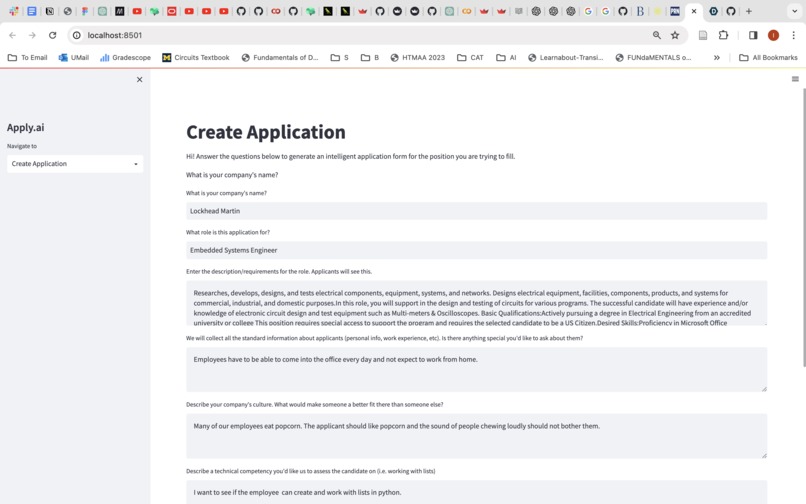The height and width of the screenshot is (504, 806).
Task: Toggle the browser side panel
Action: point(753,35)
